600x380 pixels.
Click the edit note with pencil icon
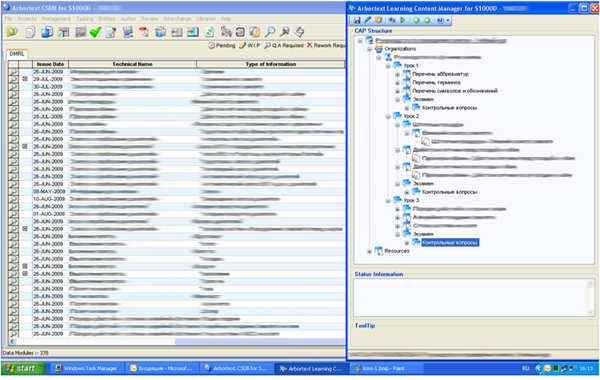click(111, 32)
